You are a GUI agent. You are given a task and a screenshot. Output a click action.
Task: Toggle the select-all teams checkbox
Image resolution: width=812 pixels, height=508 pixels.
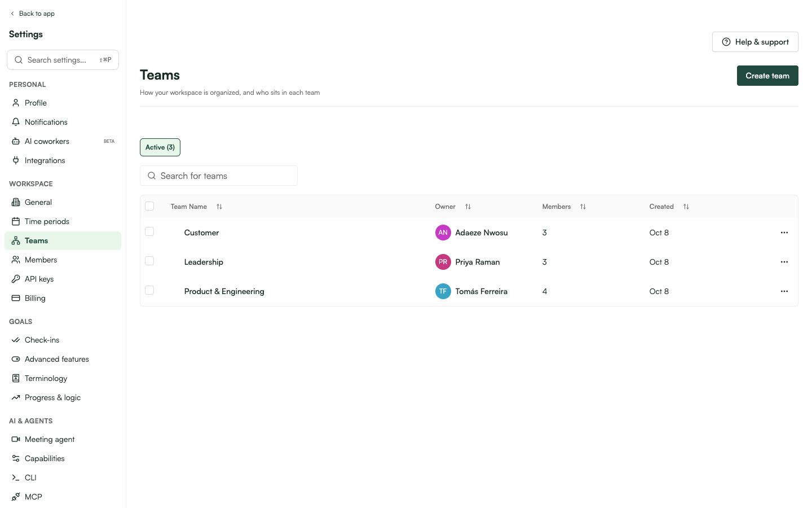coord(149,206)
